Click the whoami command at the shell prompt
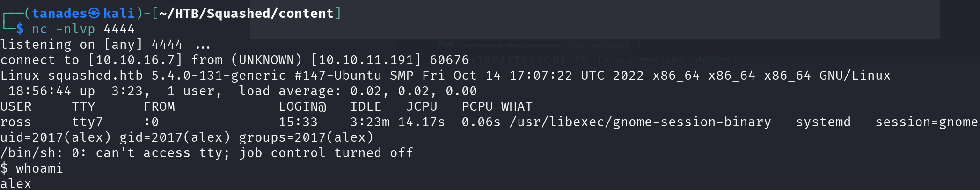The width and height of the screenshot is (980, 190). (x=39, y=168)
